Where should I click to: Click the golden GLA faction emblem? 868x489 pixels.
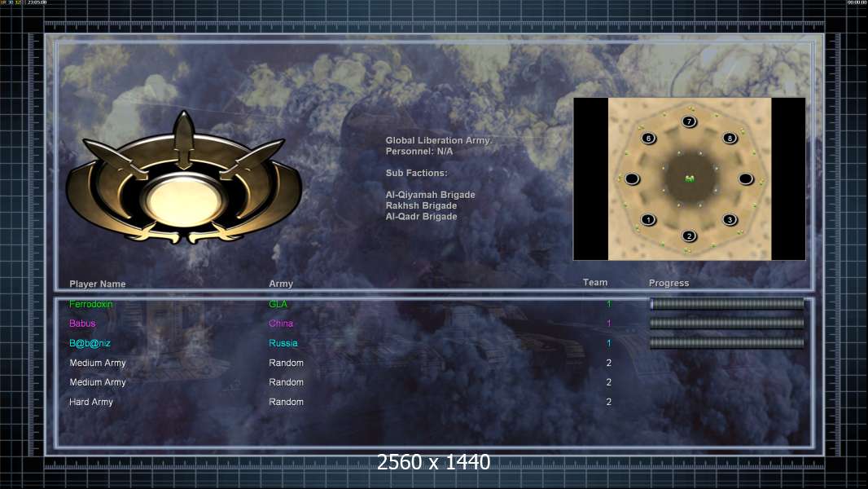point(184,177)
